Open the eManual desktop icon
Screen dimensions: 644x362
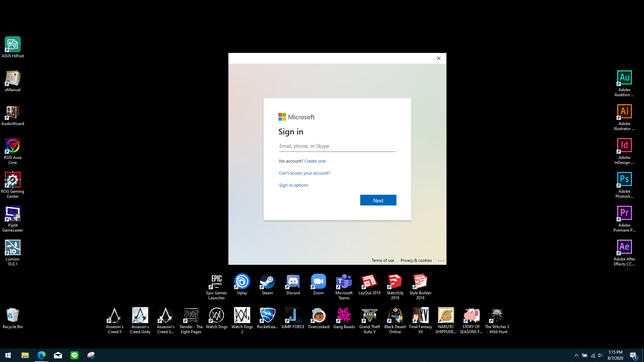click(13, 81)
